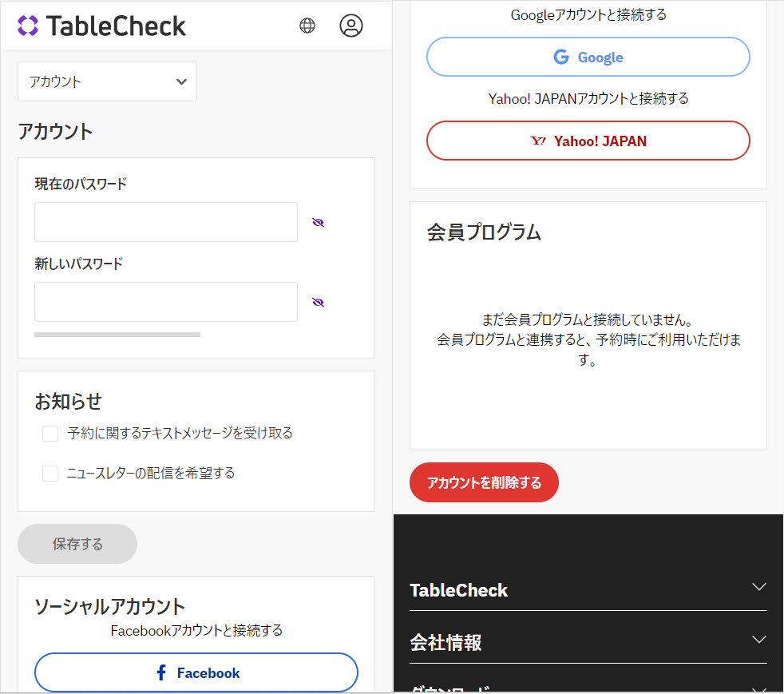Click the password strength bar
Screen dimensions: 784x694
click(117, 335)
